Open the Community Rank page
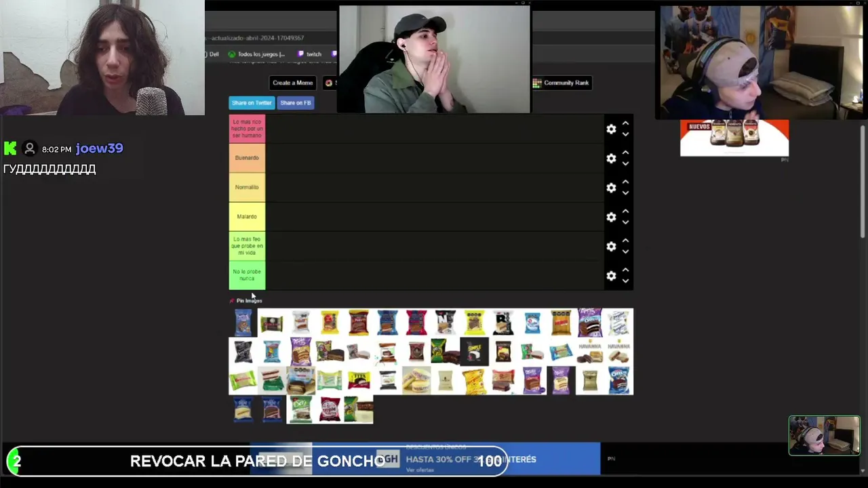The width and height of the screenshot is (868, 488). 561,83
